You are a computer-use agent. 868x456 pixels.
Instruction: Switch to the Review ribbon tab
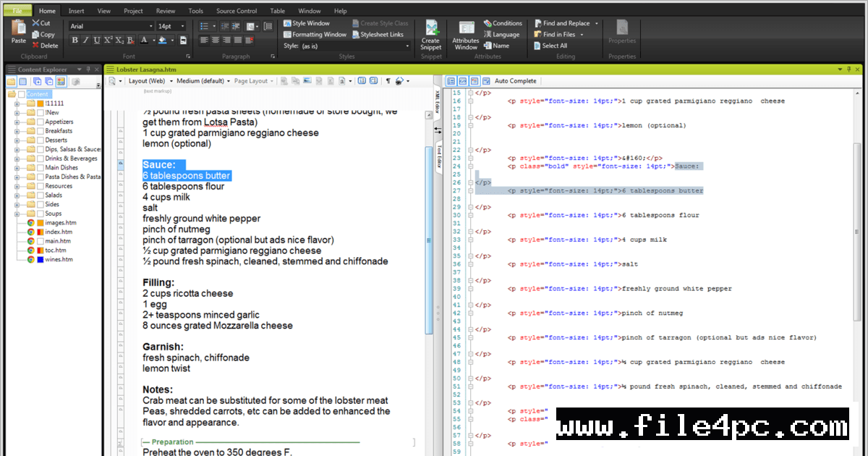[166, 11]
